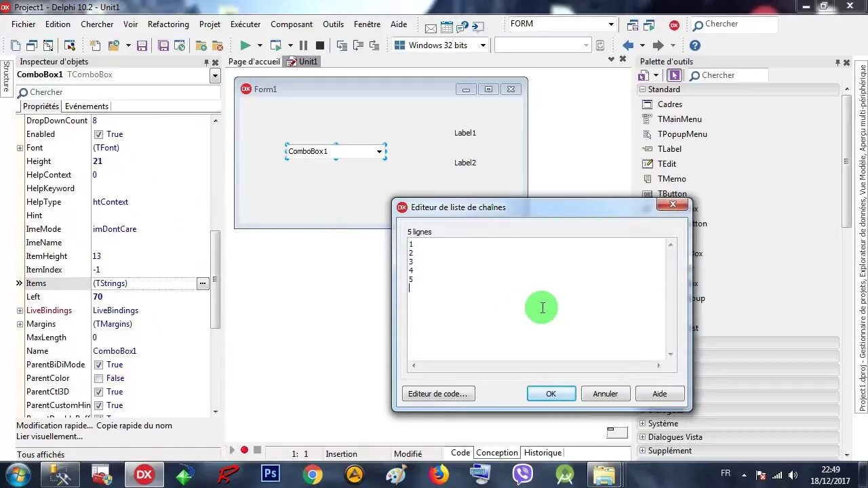Click the Save purple floppy disk icon

pyautogui.click(x=142, y=45)
